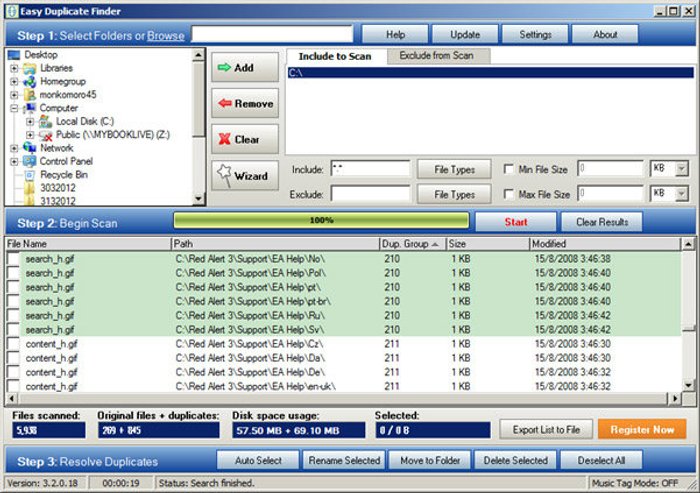Open the Settings button
This screenshot has height=493, width=700.
coord(535,35)
